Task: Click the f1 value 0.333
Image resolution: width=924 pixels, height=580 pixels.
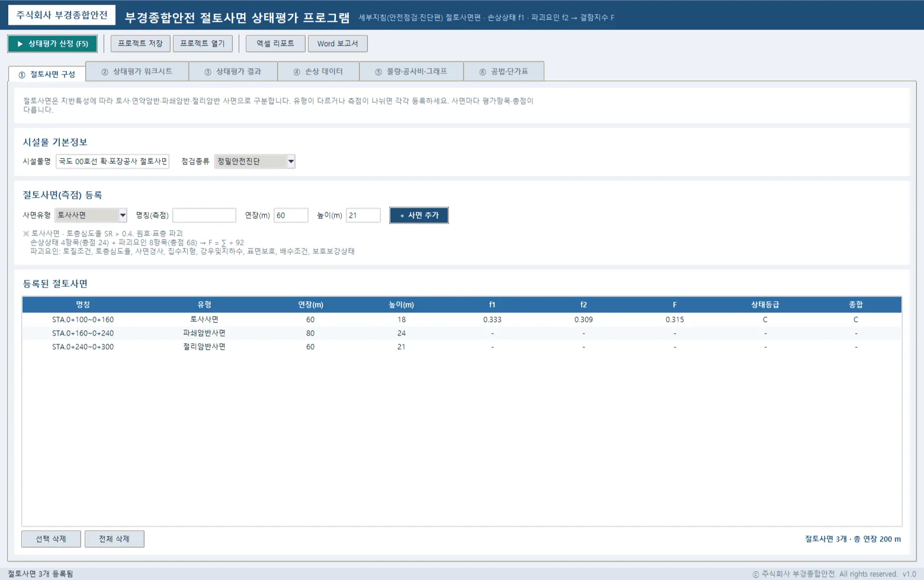Action: pyautogui.click(x=492, y=320)
